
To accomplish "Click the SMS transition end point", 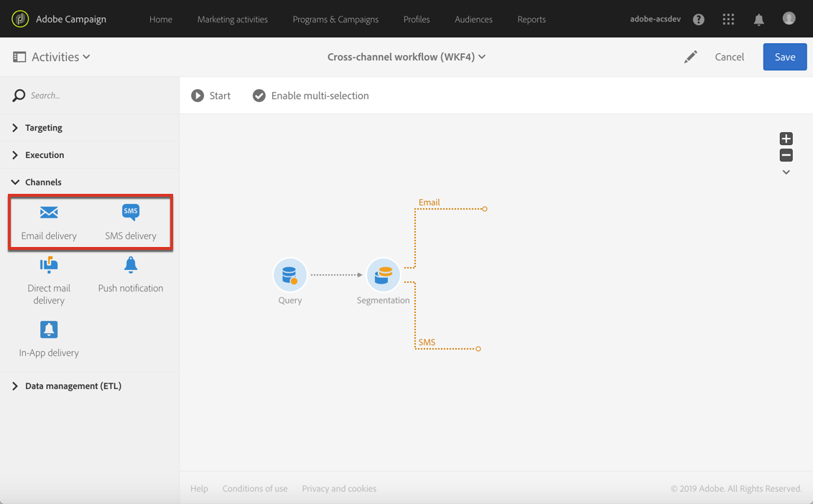I will pos(478,349).
